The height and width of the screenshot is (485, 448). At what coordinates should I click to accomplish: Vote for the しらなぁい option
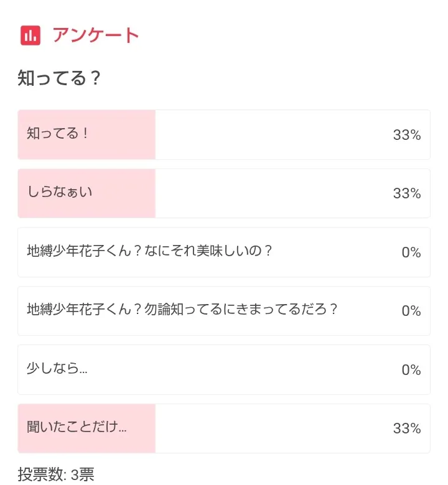pos(60,192)
